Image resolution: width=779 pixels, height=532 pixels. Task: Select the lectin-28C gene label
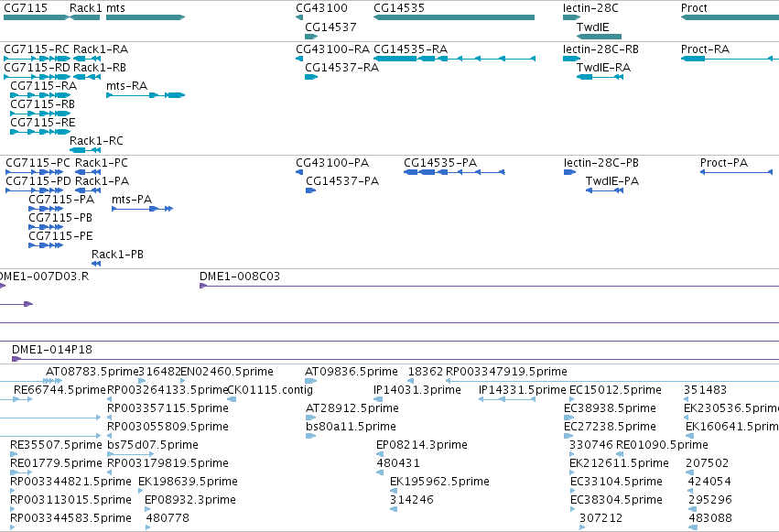590,8
